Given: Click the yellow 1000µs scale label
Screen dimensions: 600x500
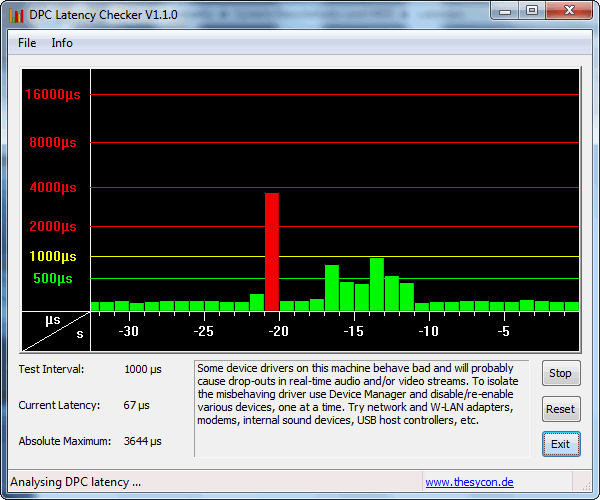Looking at the screenshot, I should (x=53, y=256).
